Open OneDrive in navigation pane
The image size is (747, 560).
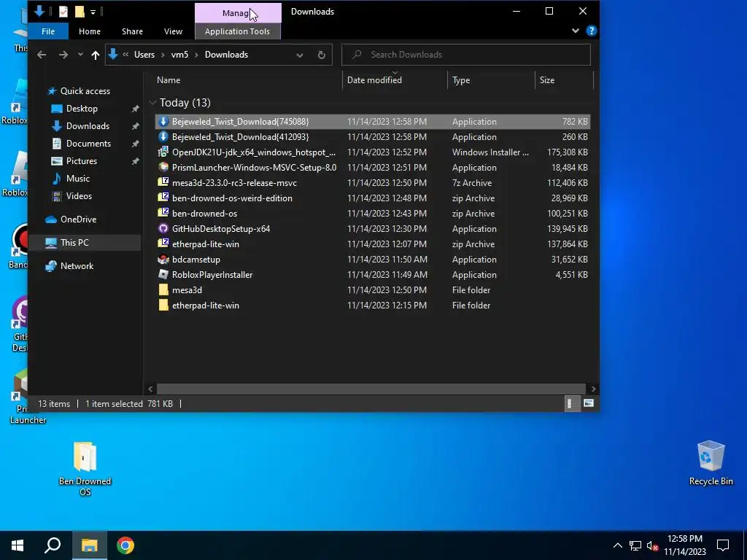(78, 219)
